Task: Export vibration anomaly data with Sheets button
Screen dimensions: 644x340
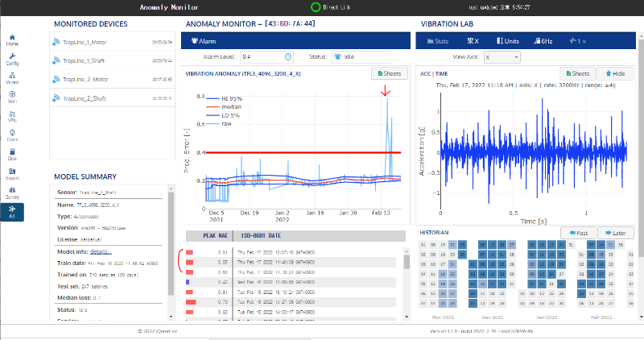Action: click(x=390, y=73)
